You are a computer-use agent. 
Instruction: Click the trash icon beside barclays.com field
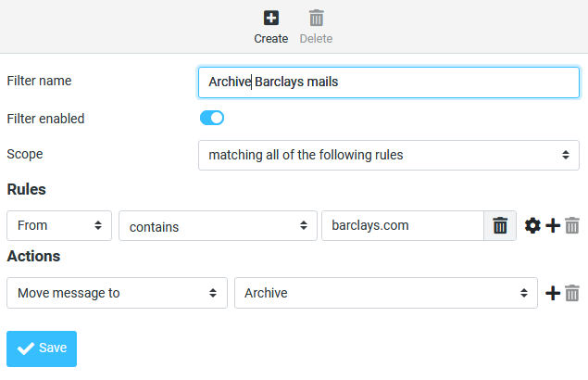tap(500, 225)
